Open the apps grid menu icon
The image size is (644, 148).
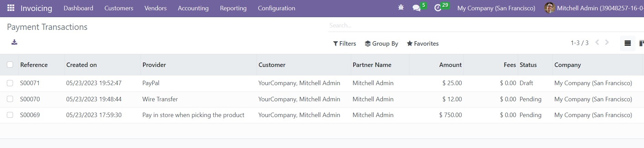coord(11,8)
